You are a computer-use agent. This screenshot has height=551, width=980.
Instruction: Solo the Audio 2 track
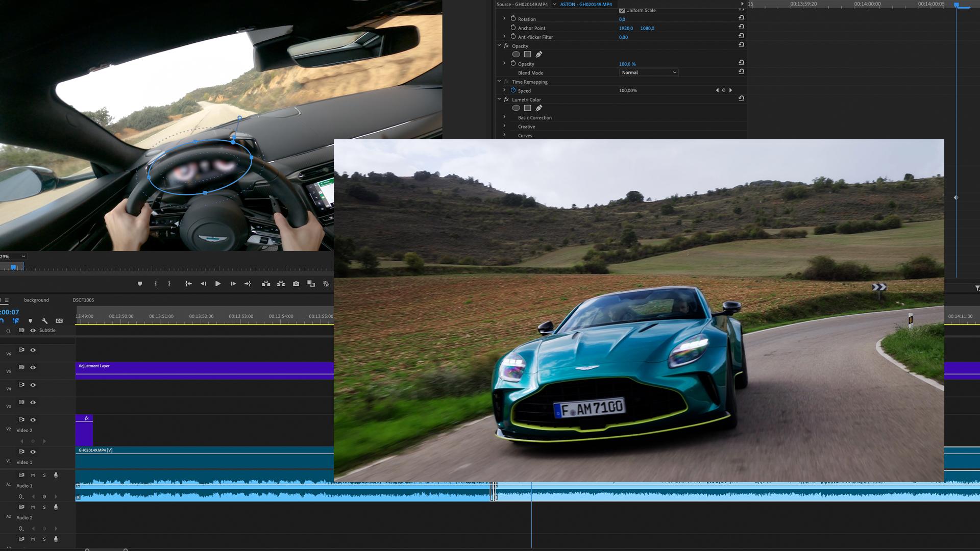point(44,508)
